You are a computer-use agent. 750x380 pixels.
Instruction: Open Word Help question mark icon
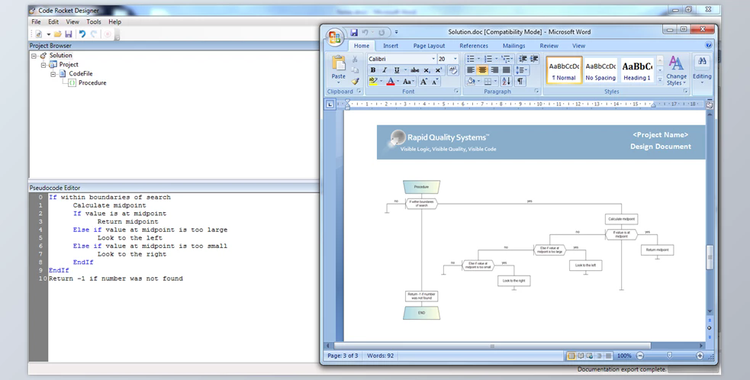point(709,45)
